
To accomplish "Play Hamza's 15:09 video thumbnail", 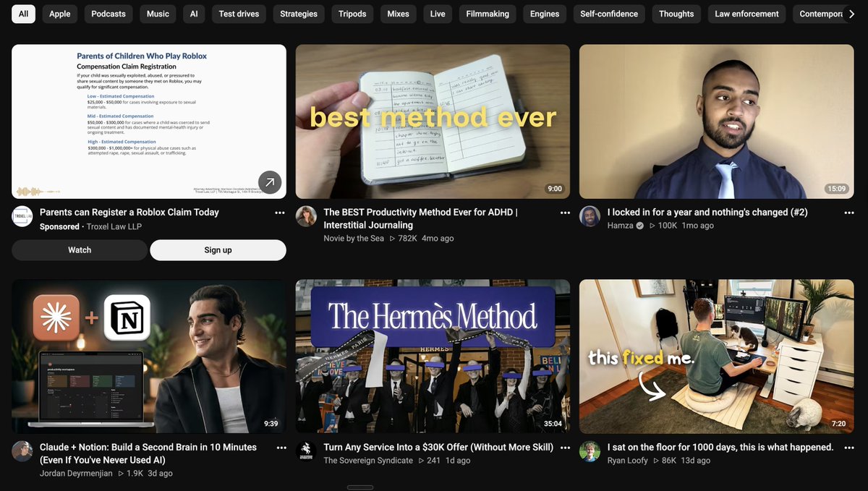I will [716, 121].
